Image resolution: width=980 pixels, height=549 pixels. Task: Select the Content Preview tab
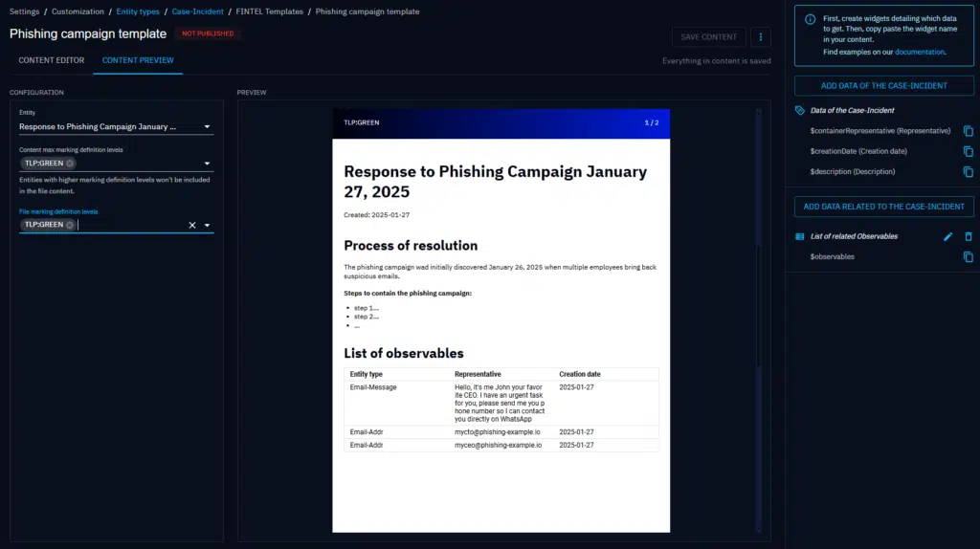[x=138, y=60]
